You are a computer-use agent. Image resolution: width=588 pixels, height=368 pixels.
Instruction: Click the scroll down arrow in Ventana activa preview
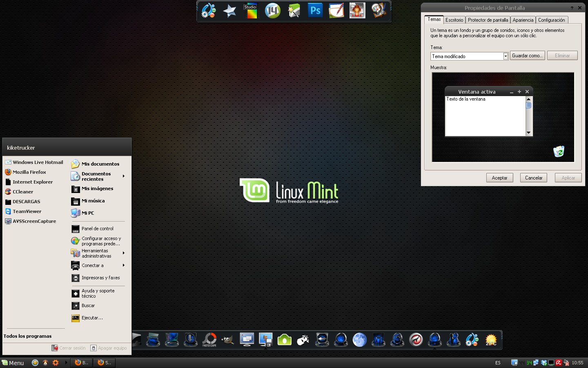coord(528,132)
